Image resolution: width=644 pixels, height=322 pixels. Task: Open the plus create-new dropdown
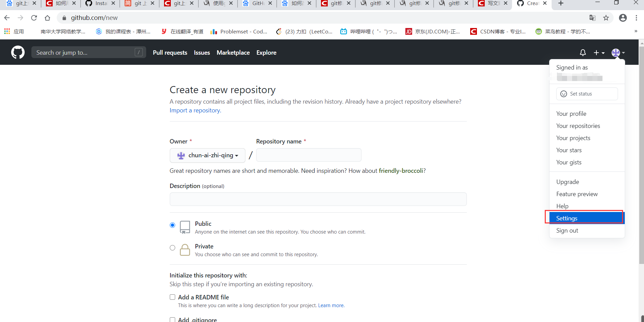599,53
